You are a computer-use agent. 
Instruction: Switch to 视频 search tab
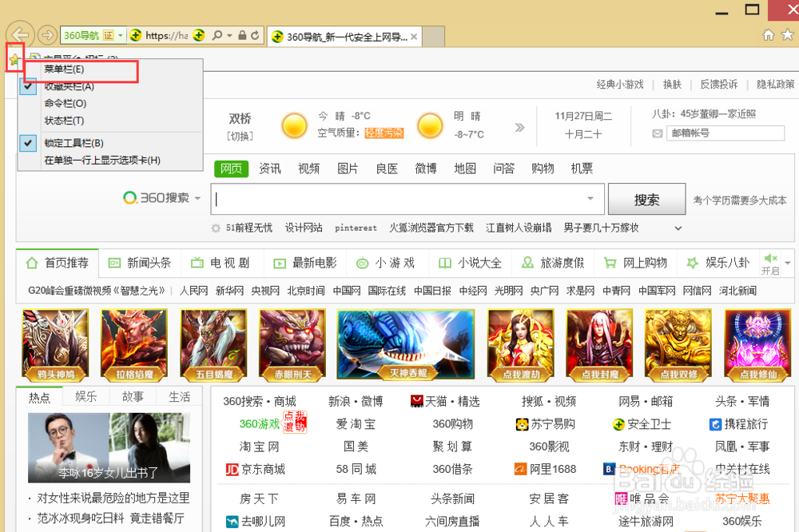click(x=308, y=169)
